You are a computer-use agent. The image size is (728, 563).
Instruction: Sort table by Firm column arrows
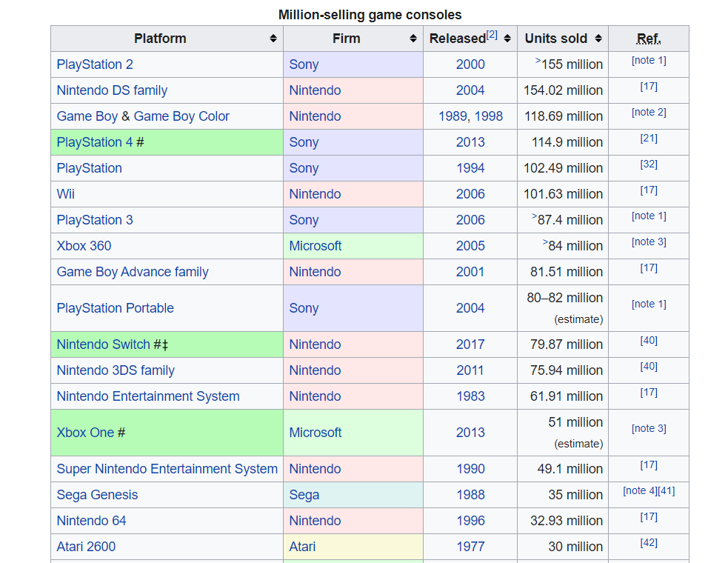413,39
